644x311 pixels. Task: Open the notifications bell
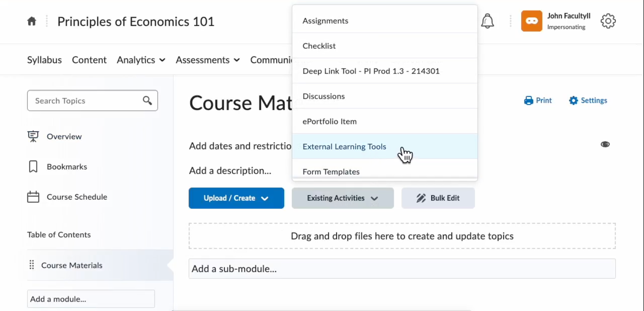(487, 21)
